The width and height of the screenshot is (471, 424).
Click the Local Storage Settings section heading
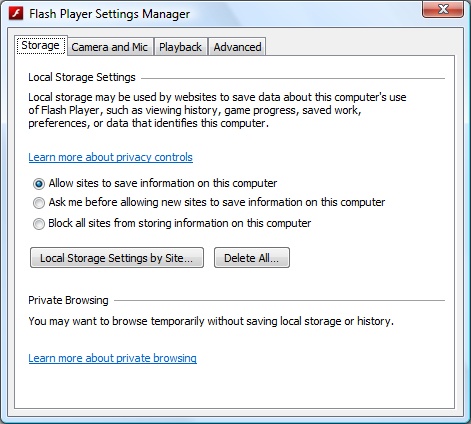click(82, 77)
